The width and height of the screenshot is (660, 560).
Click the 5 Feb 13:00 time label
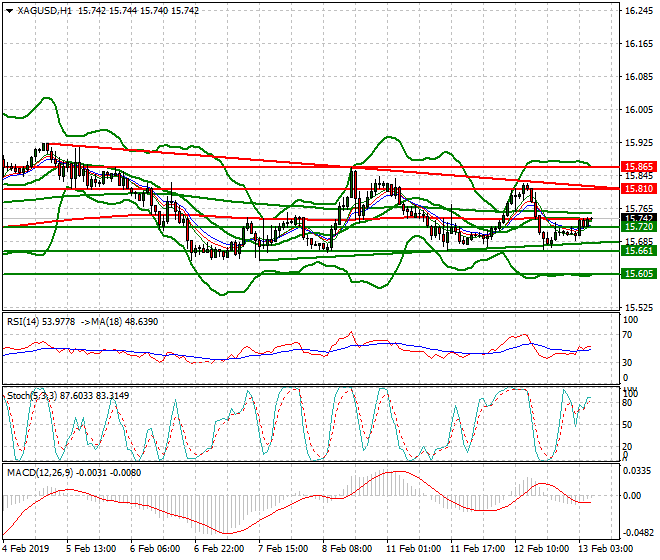(x=91, y=549)
